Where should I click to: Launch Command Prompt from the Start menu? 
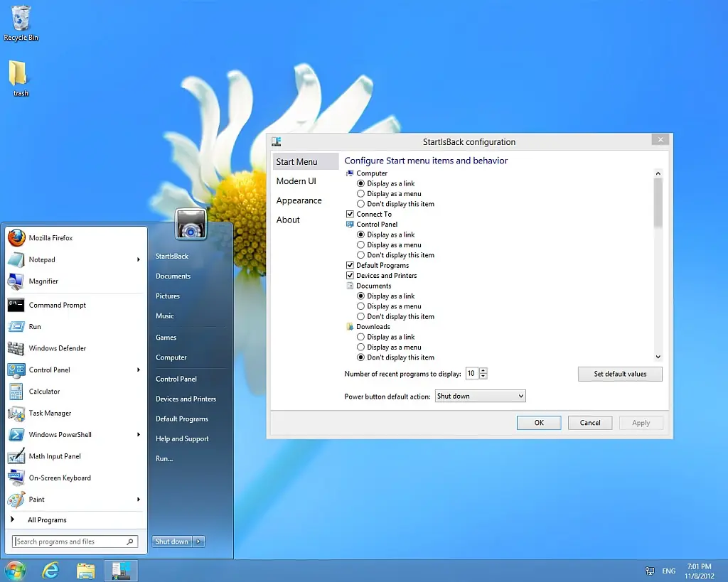(x=57, y=305)
